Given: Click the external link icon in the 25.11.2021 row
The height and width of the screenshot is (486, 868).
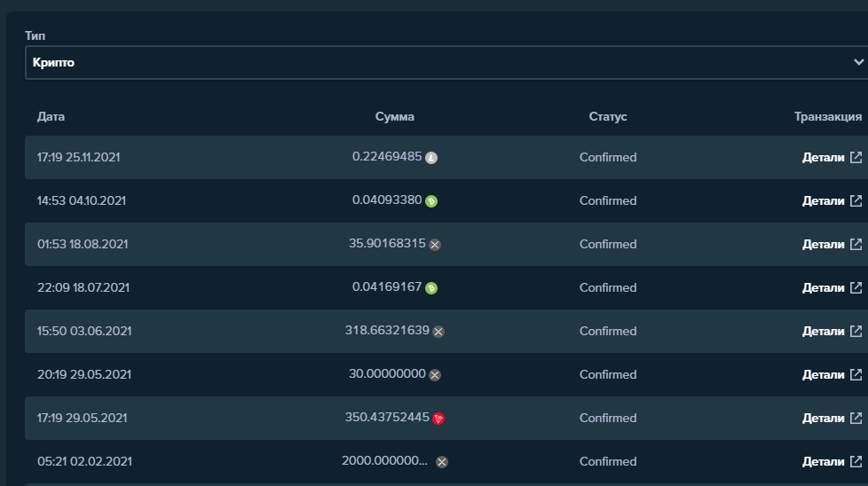Looking at the screenshot, I should pos(856,157).
